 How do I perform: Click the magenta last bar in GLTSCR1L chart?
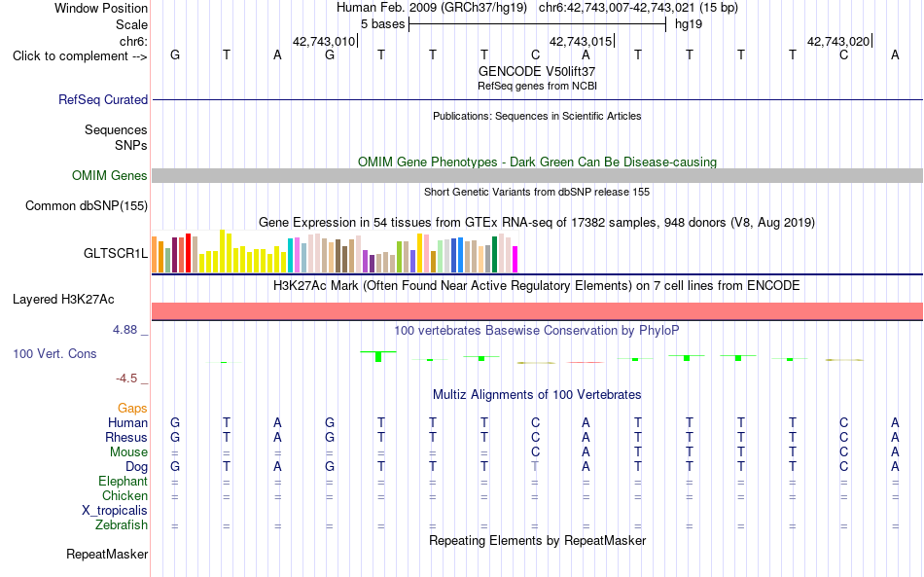[x=515, y=260]
